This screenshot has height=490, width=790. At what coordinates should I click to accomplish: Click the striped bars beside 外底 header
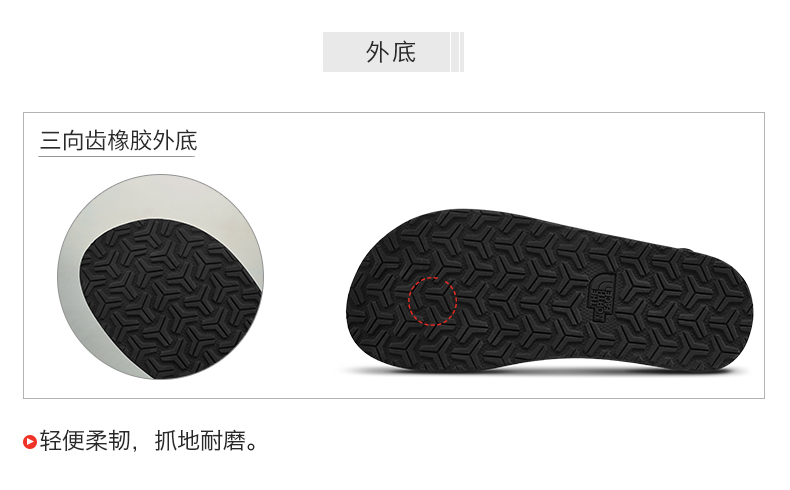point(457,52)
